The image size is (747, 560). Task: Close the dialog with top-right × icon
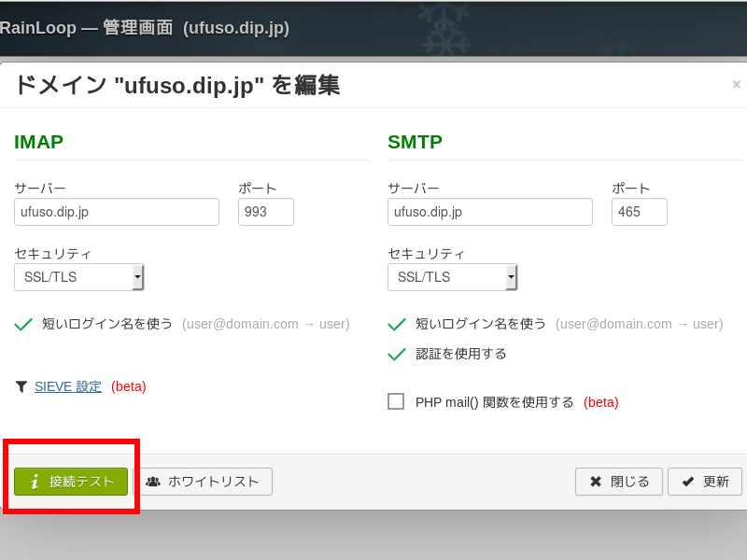(736, 85)
